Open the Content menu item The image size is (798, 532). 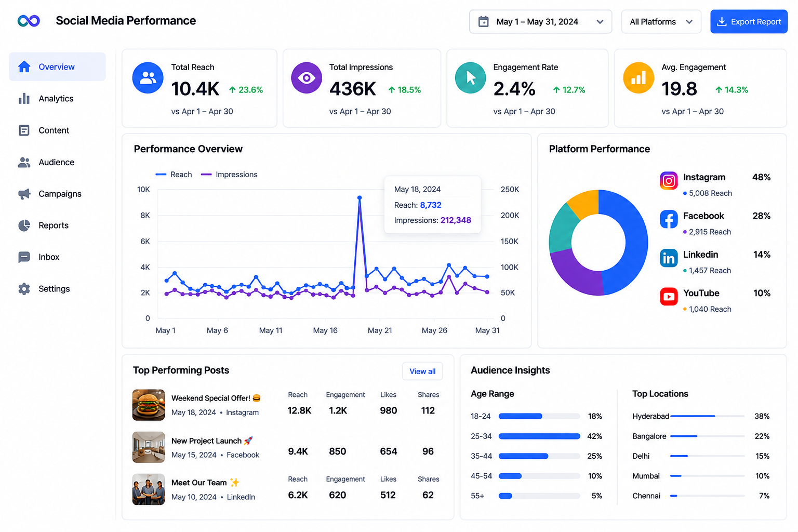point(57,130)
